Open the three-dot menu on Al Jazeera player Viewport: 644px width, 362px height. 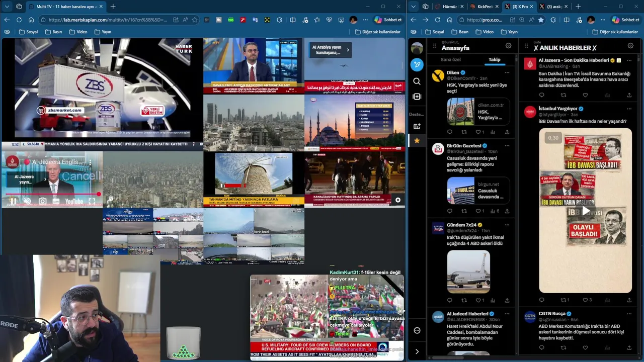tap(90, 162)
